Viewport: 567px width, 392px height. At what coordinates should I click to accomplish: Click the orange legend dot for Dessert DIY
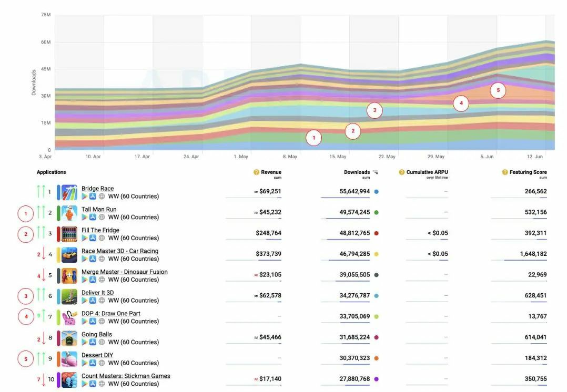click(377, 358)
